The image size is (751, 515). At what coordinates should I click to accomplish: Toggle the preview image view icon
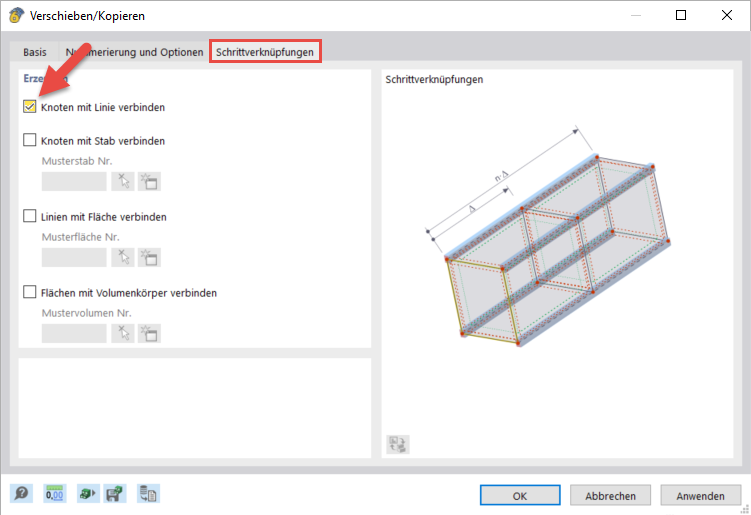tap(398, 444)
